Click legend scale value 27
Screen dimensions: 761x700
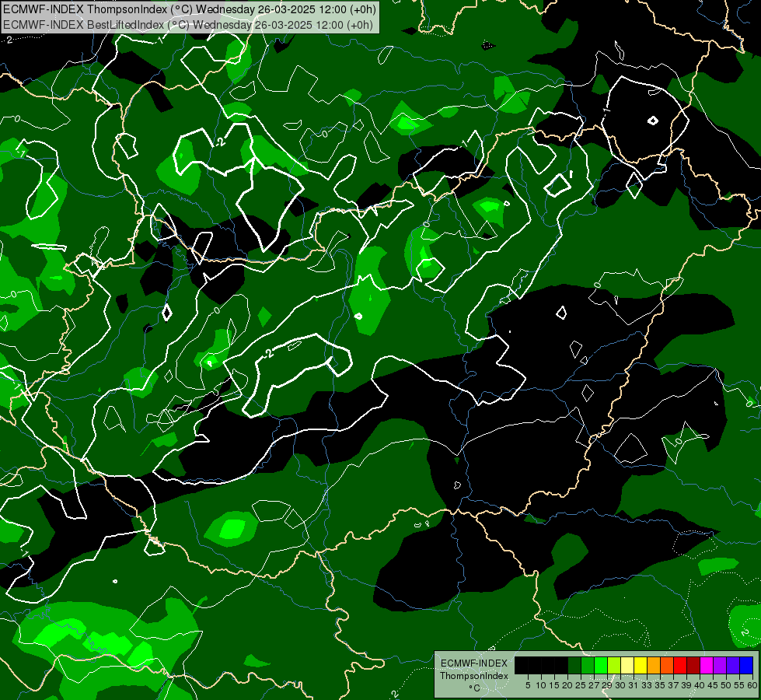594,685
